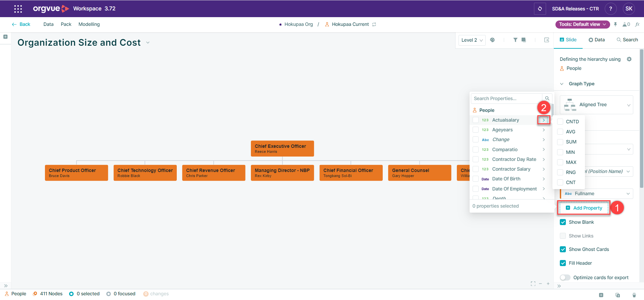Click the Search Properties input field
The height and width of the screenshot is (300, 644).
pyautogui.click(x=506, y=98)
